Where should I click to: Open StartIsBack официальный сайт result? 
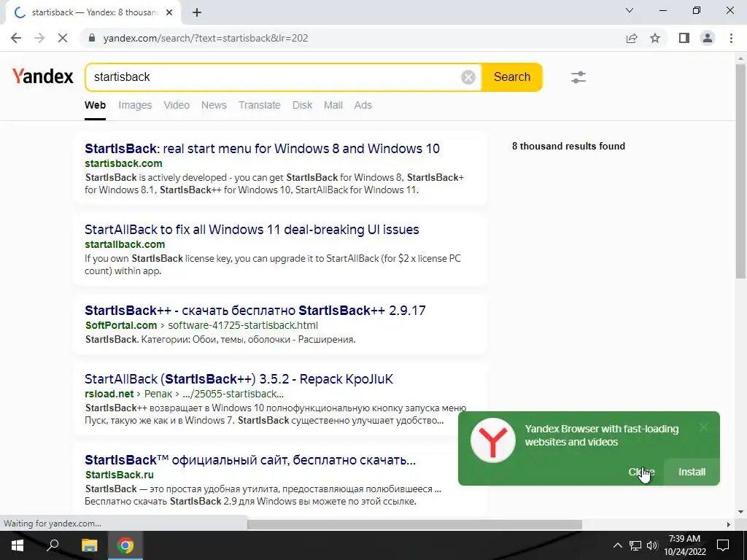click(250, 460)
